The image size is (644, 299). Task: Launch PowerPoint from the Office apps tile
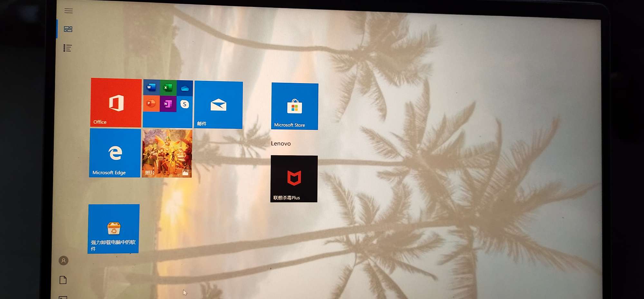point(151,103)
